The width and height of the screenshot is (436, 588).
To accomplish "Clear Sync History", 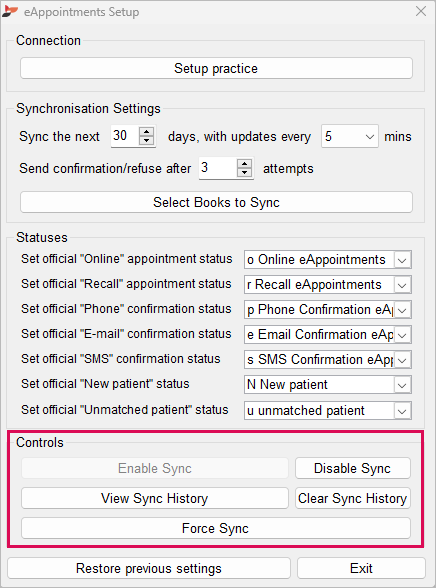I will pos(352,498).
